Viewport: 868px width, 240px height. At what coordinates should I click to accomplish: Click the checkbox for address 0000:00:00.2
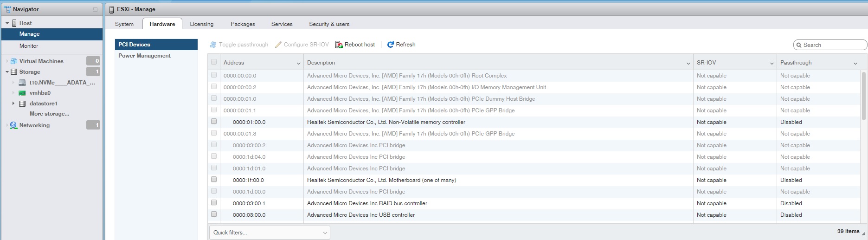[214, 87]
